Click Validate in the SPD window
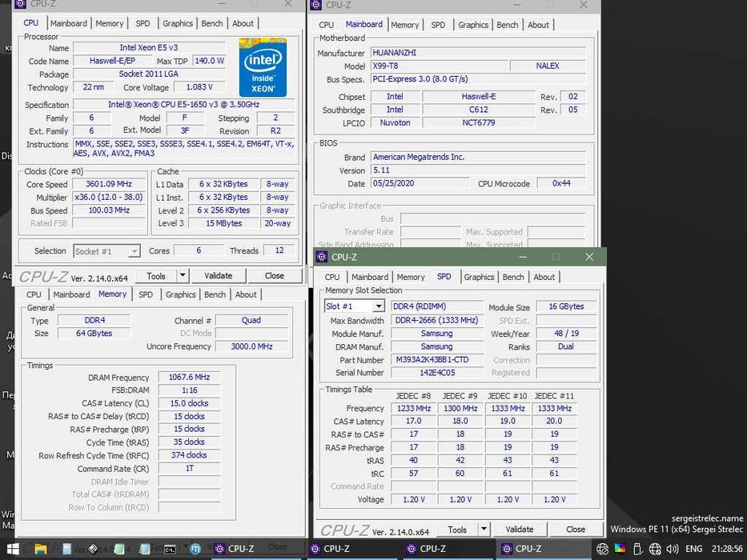Viewport: 747px width, 560px height. [x=520, y=529]
